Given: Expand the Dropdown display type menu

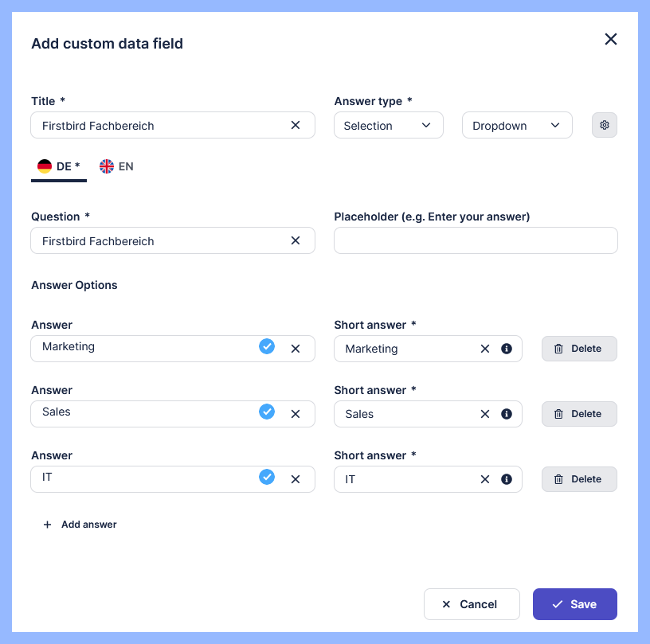Looking at the screenshot, I should (517, 125).
